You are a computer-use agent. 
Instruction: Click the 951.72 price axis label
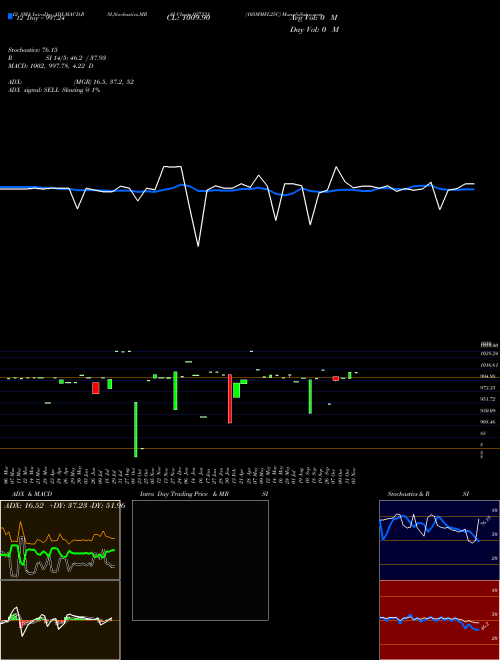pos(489,399)
